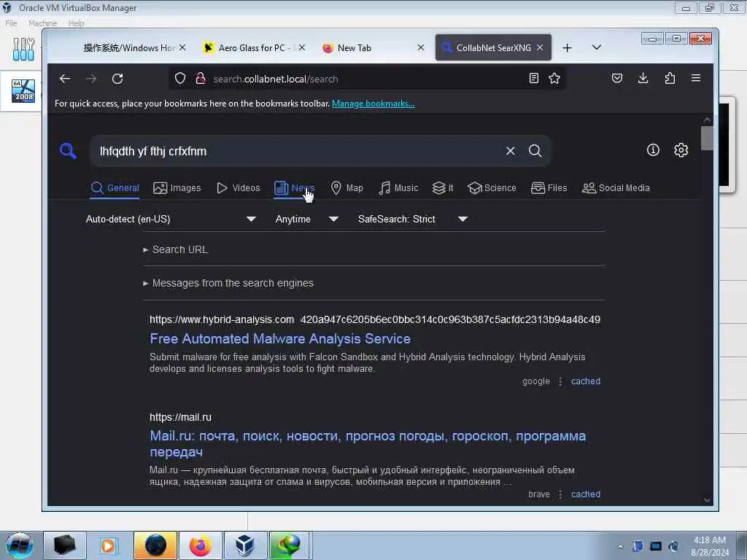This screenshot has height=560, width=747.
Task: List all tabs with the chevron button
Action: pyautogui.click(x=597, y=47)
